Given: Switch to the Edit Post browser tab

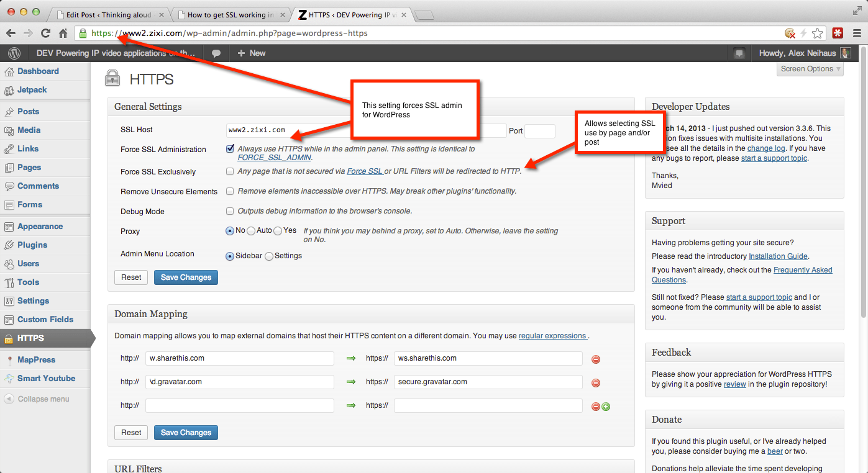Looking at the screenshot, I should click(x=110, y=15).
